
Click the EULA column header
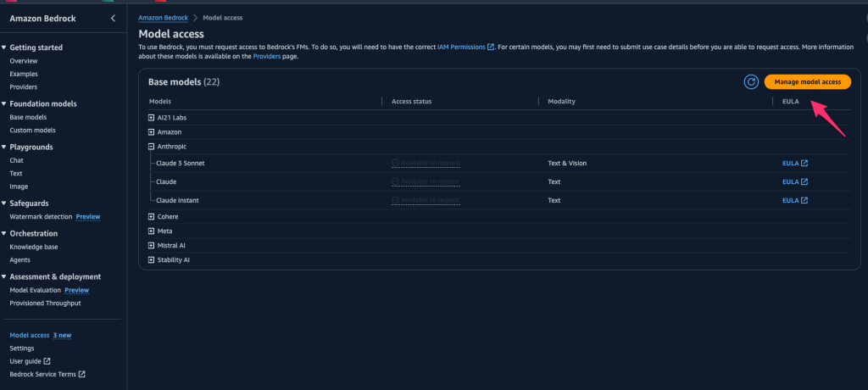(791, 102)
